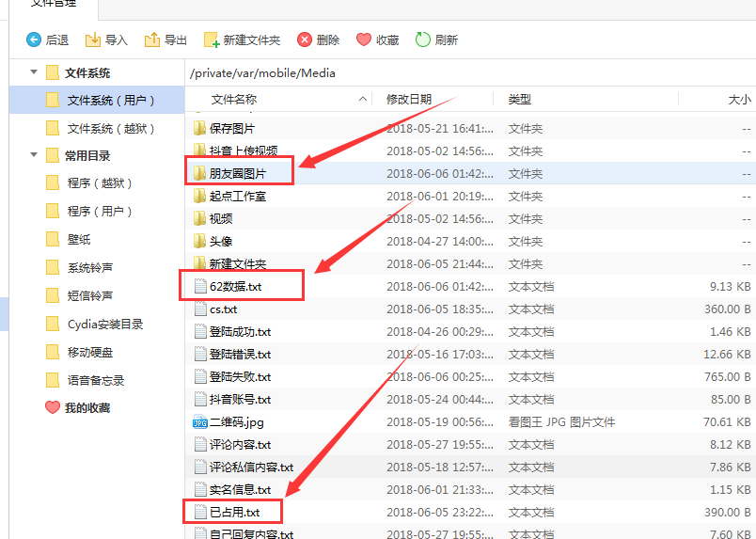
Task: Open the 朋友圈图片 folder
Action: pos(237,173)
